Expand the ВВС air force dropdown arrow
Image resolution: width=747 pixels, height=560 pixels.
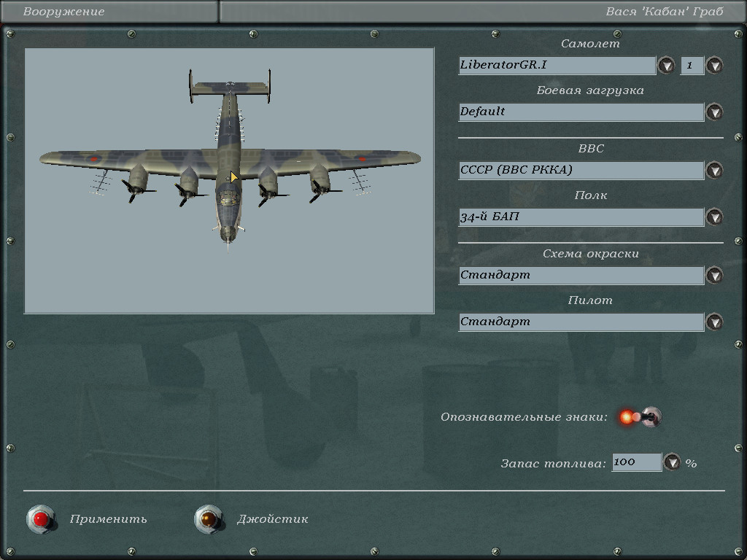tap(714, 170)
